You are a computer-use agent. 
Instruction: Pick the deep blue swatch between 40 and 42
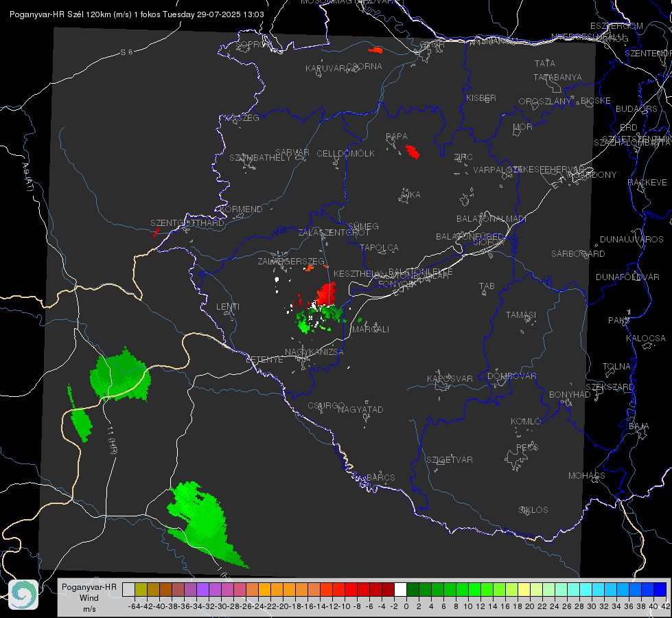[x=660, y=589]
